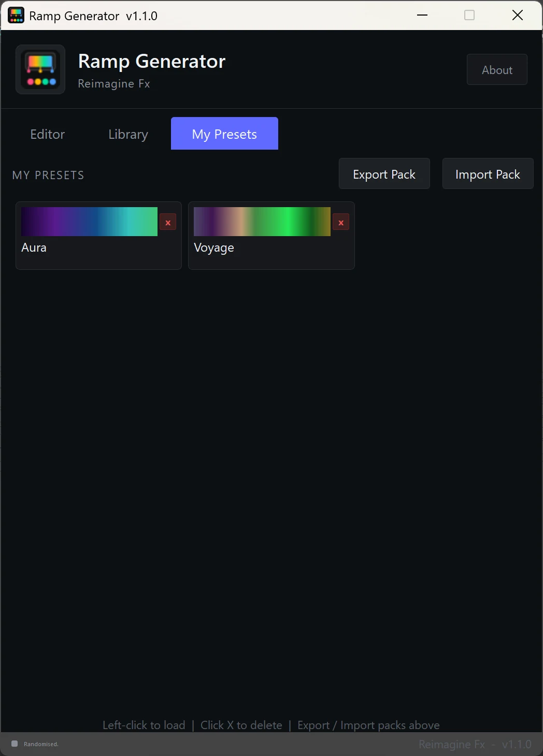Select the My Presets tab

click(x=224, y=134)
